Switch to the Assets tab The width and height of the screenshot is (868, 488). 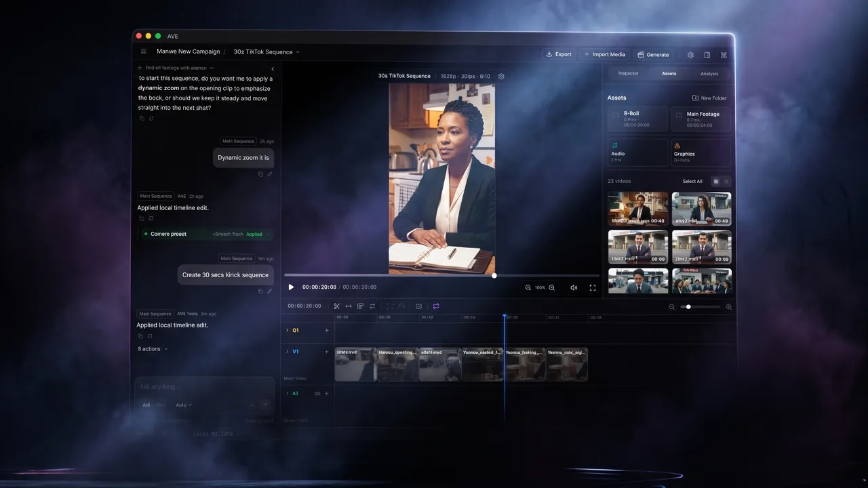[669, 73]
